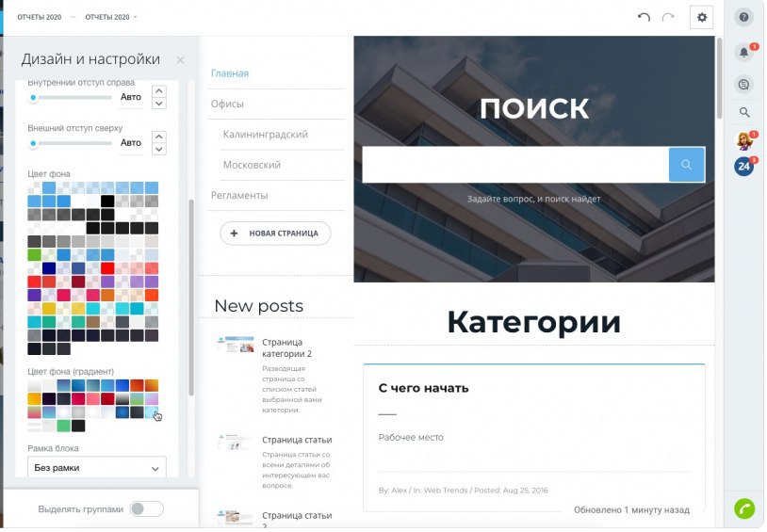Click the page vertical scrollbar
This screenshot has height=532, width=767.
pos(719,78)
